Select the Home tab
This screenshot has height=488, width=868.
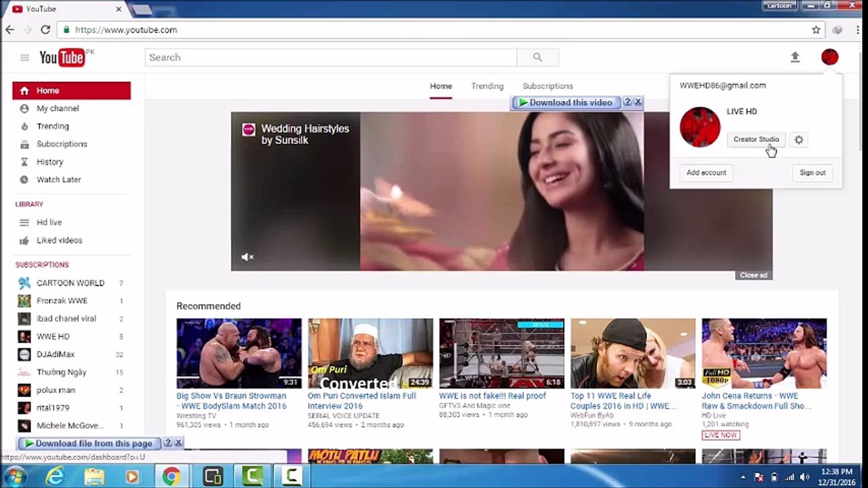(x=440, y=86)
